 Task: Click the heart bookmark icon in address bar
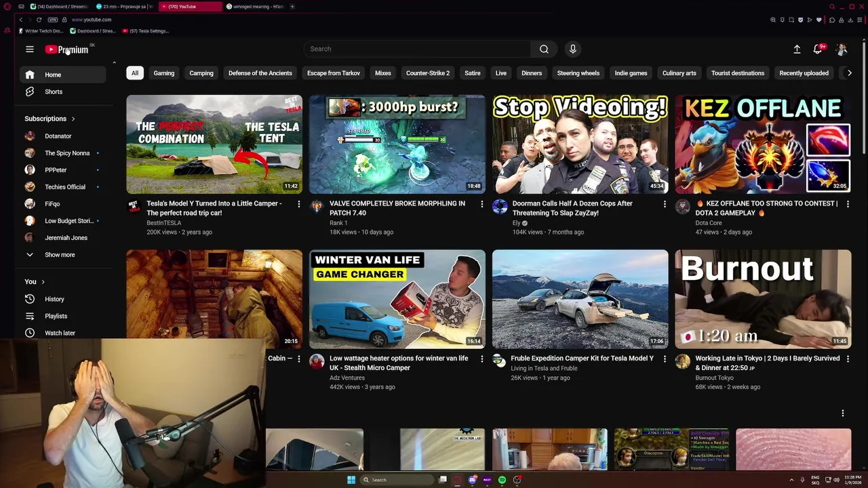point(818,20)
